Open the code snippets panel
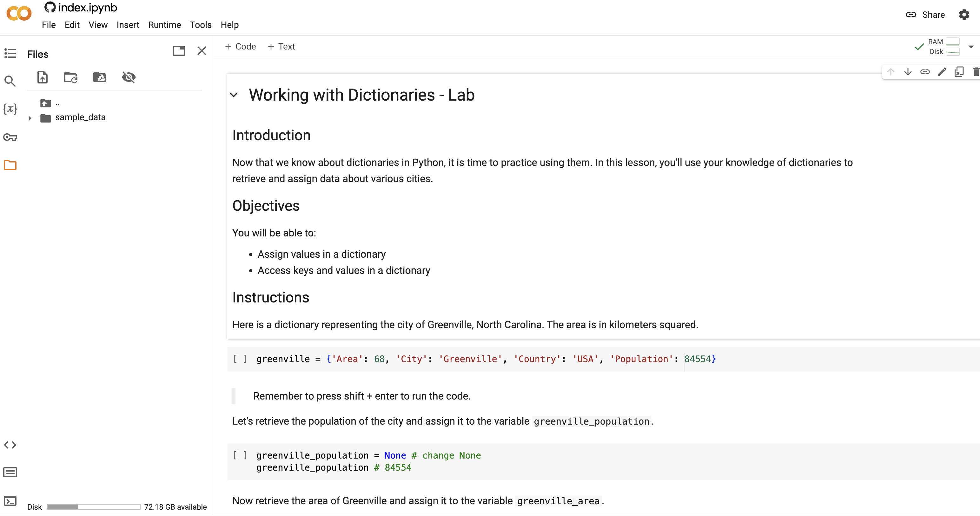The width and height of the screenshot is (980, 516). (x=10, y=445)
